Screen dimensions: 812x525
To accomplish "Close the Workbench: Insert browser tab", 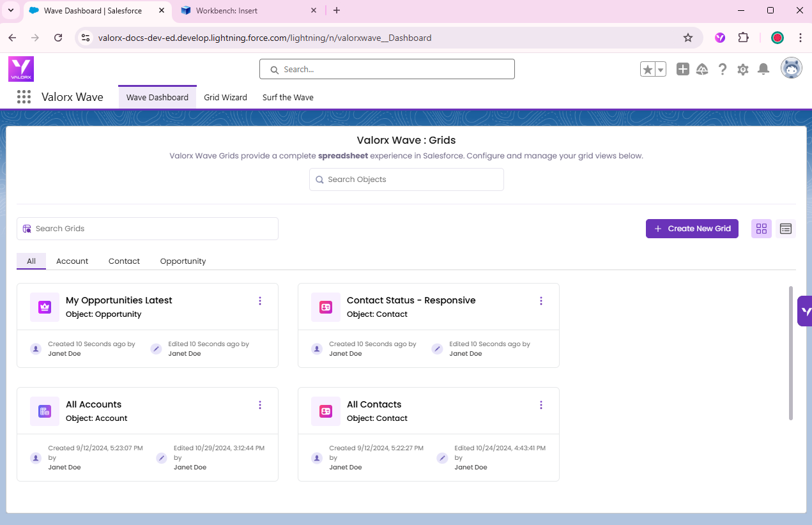I will point(313,10).
